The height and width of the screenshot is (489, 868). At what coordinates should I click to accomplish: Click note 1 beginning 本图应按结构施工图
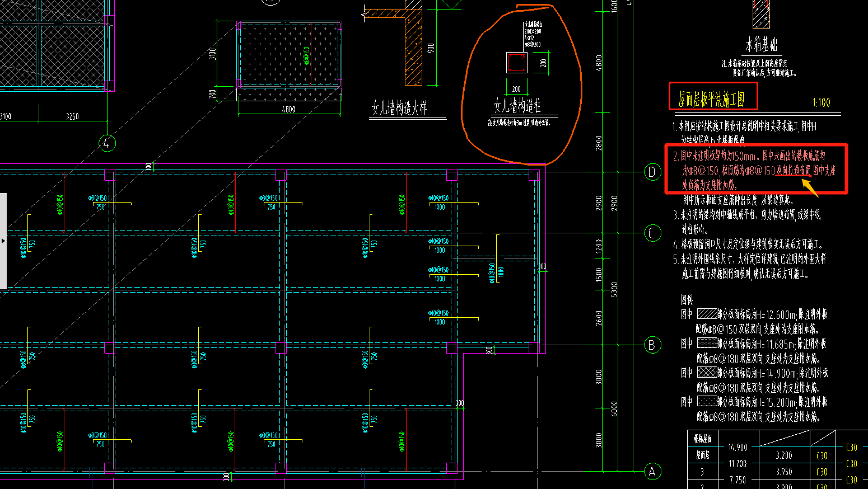(x=745, y=133)
